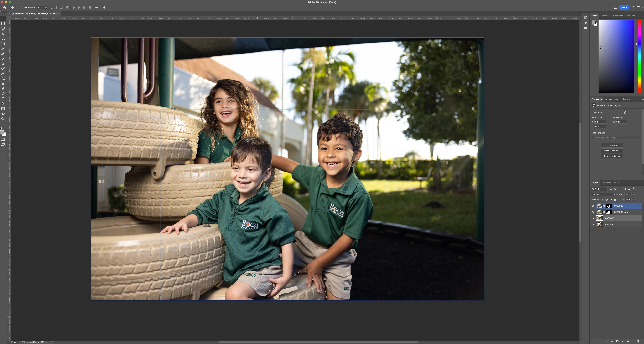Image resolution: width=644 pixels, height=344 pixels.
Task: Select the Pen tool
Action: tap(3, 94)
